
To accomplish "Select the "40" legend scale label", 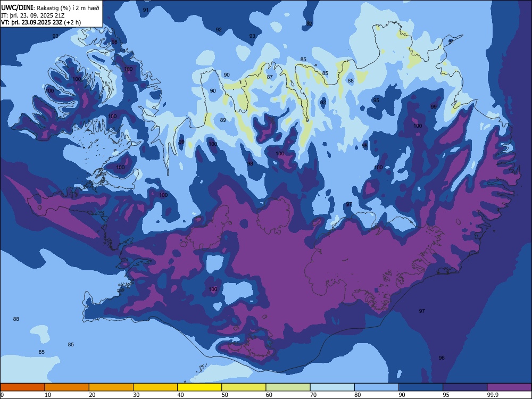I will pos(181,395).
